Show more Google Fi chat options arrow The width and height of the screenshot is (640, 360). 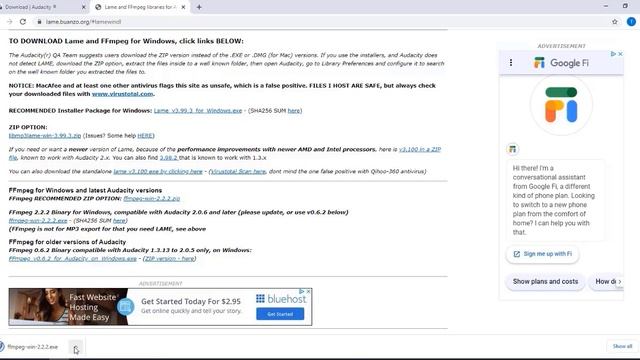click(620, 282)
